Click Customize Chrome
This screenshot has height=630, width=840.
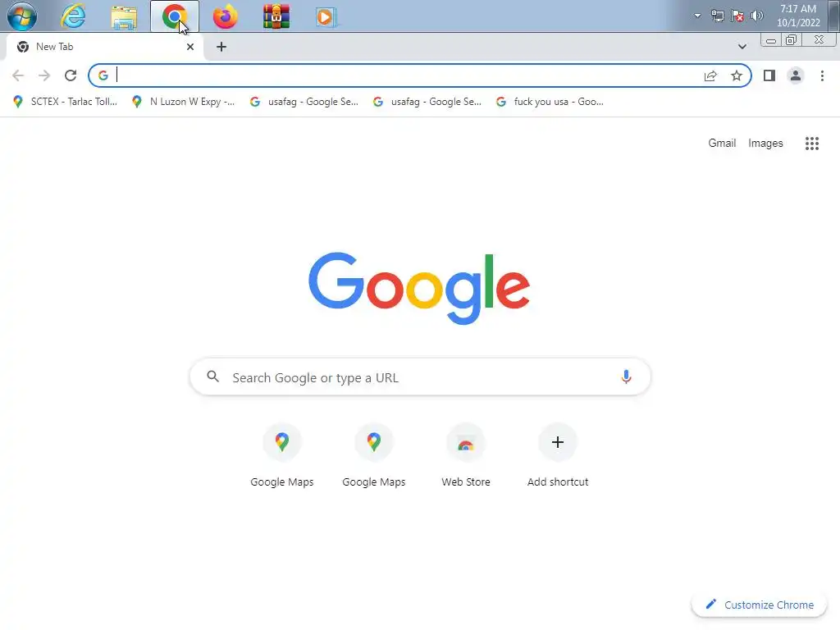[x=760, y=605]
